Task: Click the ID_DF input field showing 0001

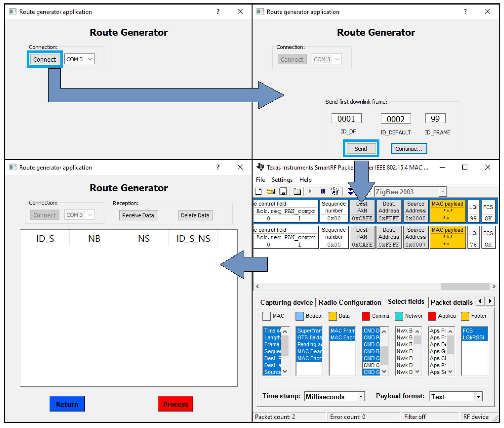Action: pyautogui.click(x=346, y=119)
